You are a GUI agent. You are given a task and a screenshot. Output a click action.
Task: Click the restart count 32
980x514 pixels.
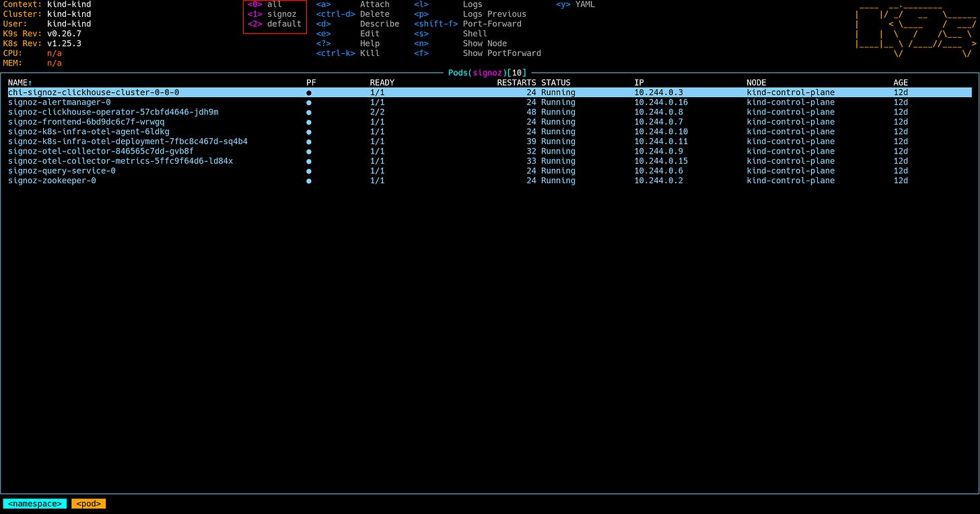tap(531, 151)
